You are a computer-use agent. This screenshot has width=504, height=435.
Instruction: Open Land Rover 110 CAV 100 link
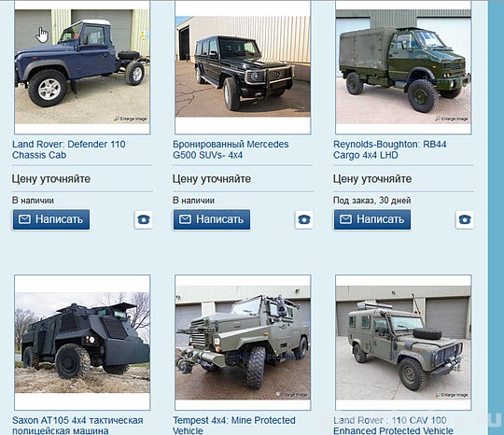click(x=393, y=426)
